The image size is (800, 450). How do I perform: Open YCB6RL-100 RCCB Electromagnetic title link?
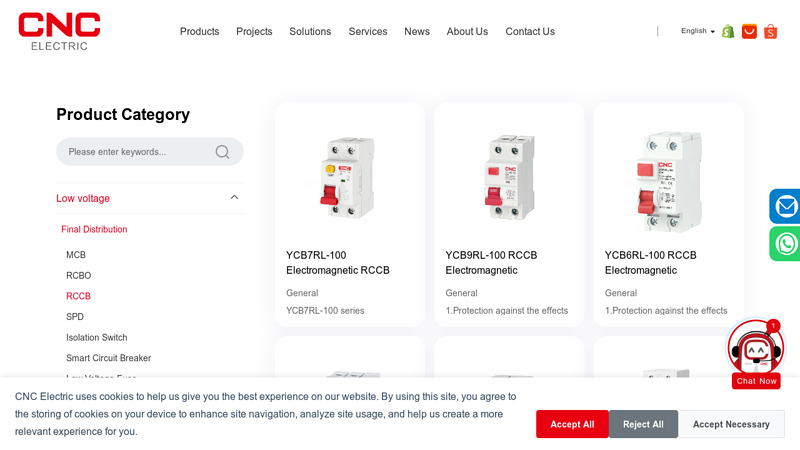click(651, 263)
